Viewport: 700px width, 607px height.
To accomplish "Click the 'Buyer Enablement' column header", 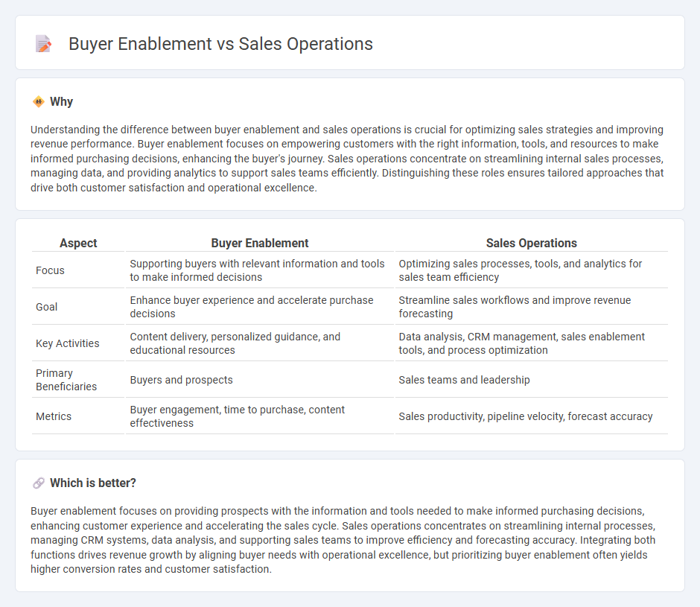I will coord(259,243).
